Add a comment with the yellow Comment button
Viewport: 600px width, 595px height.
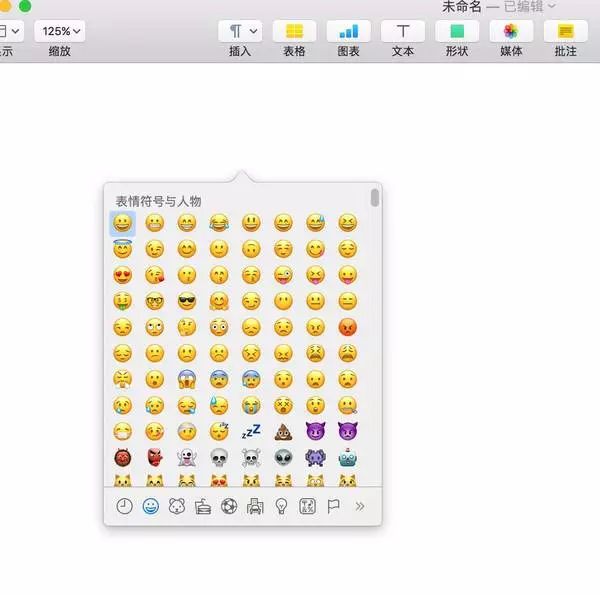tap(566, 31)
